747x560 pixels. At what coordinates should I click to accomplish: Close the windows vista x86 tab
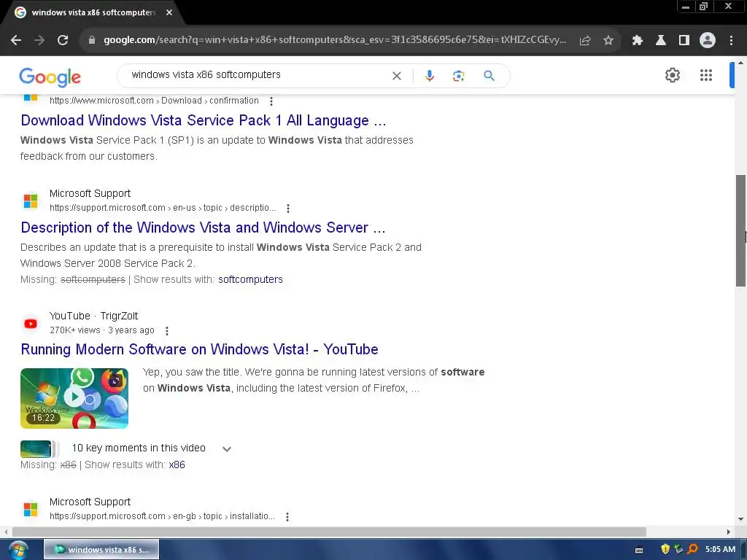coord(169,13)
